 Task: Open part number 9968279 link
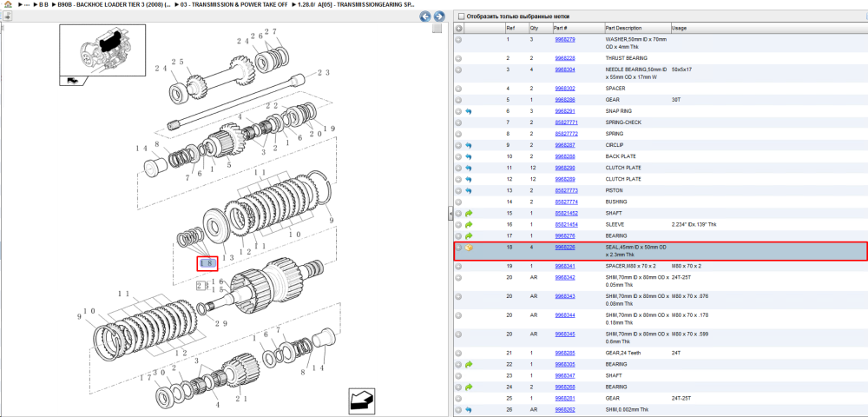pos(565,40)
